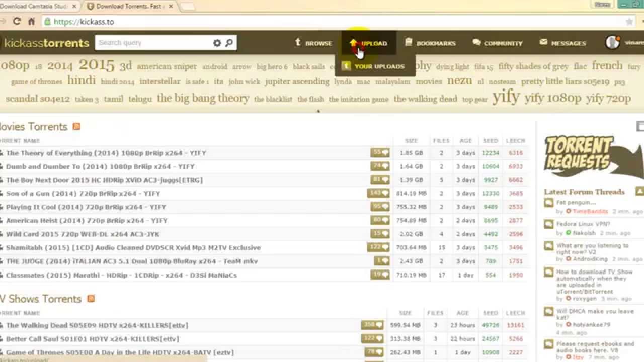Open user TimeBandits profile
Image resolution: width=644 pixels, height=362 pixels.
(x=590, y=212)
